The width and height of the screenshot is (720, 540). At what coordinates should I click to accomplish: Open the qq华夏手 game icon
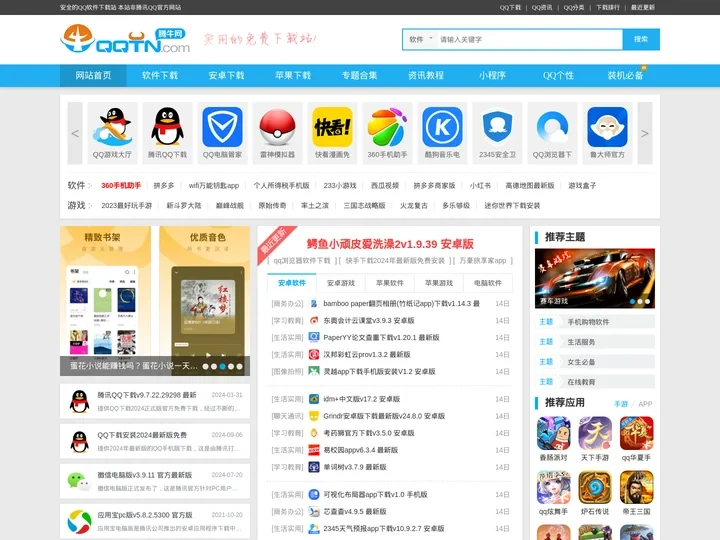pos(636,433)
